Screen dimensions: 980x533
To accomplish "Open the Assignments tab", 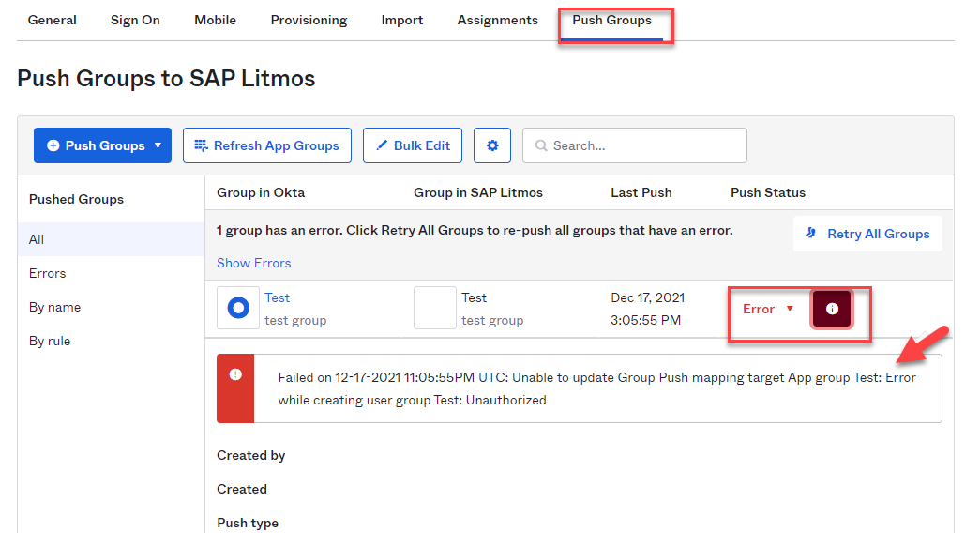I will coord(497,20).
